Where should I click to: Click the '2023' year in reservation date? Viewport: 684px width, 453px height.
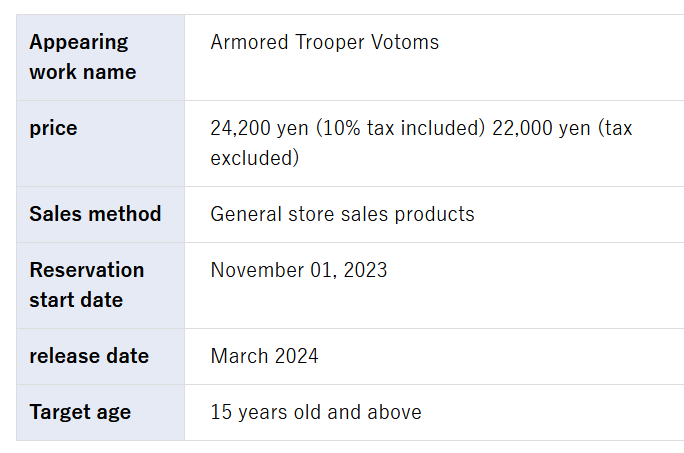click(366, 270)
